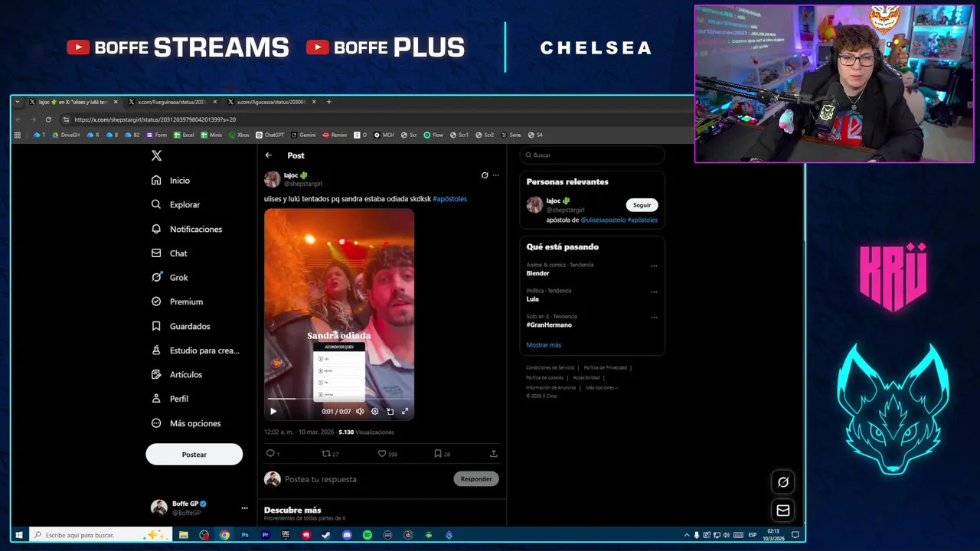Viewport: 980px width, 551px height.
Task: Bookmark the post
Action: (438, 454)
